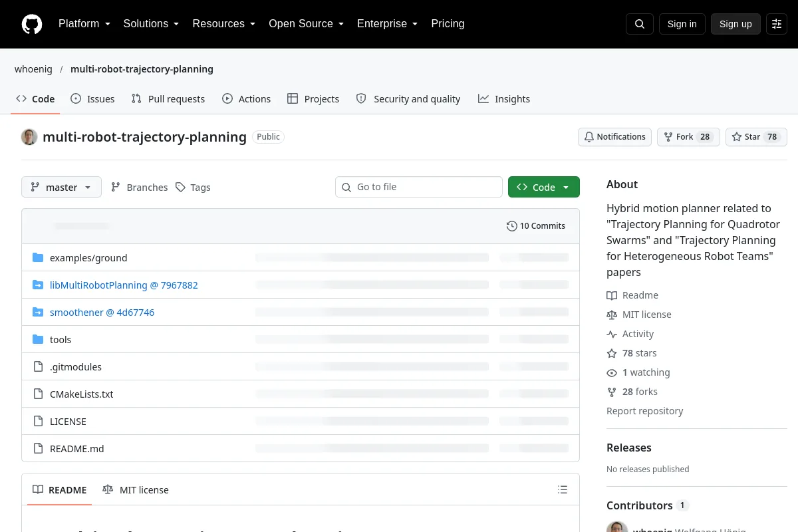Expand the Resources menu
The height and width of the screenshot is (532, 798).
click(224, 24)
